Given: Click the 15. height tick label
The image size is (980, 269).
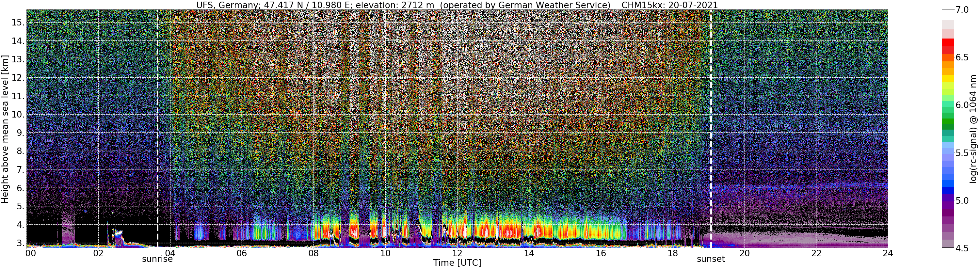Looking at the screenshot, I should tap(18, 23).
